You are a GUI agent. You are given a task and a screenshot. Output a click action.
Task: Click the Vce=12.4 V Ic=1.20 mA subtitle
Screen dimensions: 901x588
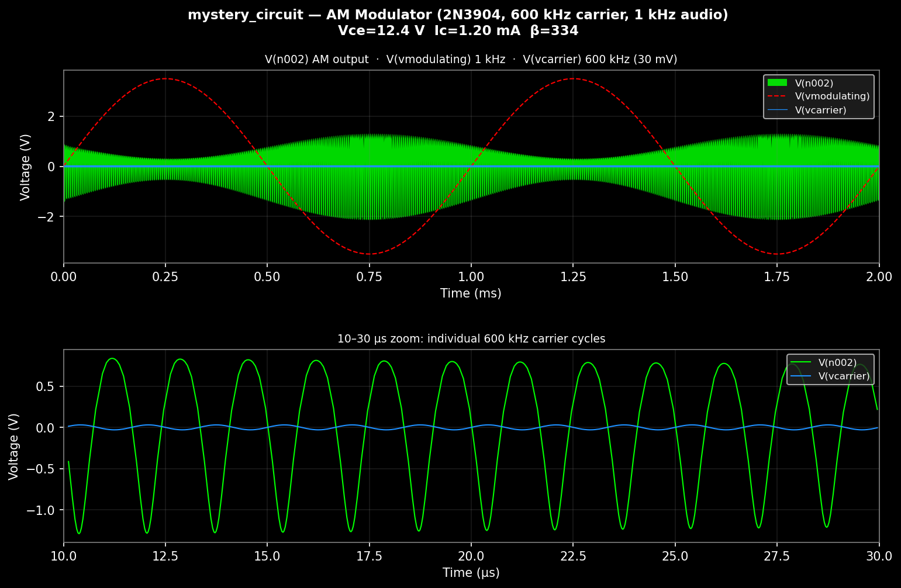point(458,31)
